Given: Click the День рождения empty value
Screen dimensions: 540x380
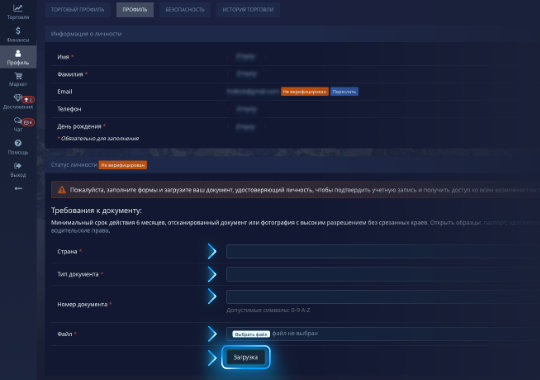Looking at the screenshot, I should coord(246,127).
